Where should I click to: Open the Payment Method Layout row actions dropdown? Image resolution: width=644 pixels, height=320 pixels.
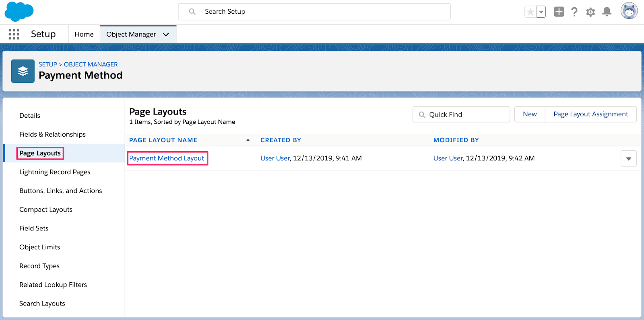click(x=629, y=158)
